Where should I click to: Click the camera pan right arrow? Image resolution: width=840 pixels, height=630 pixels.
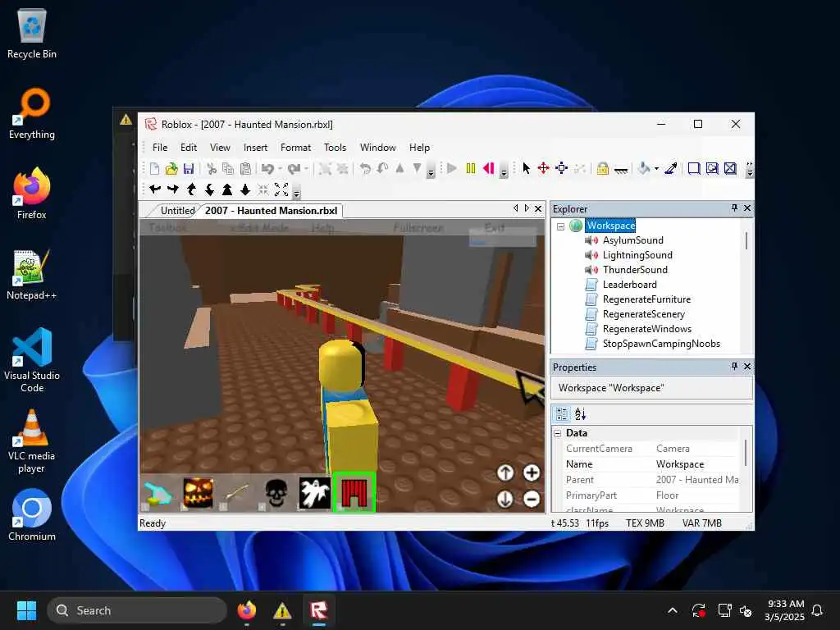coord(173,189)
